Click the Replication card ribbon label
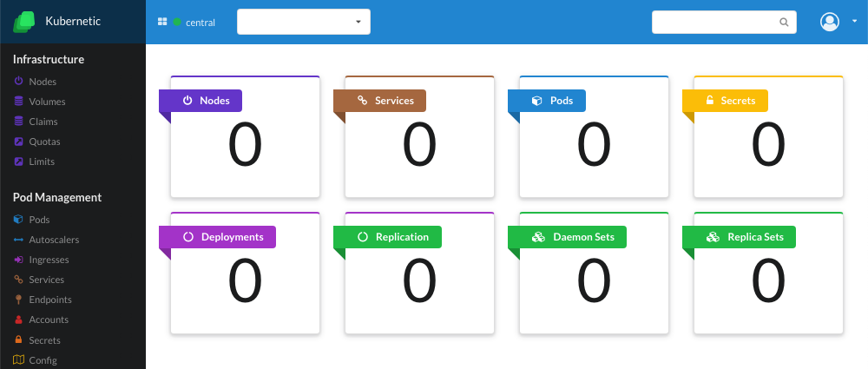This screenshot has width=868, height=369. 387,236
